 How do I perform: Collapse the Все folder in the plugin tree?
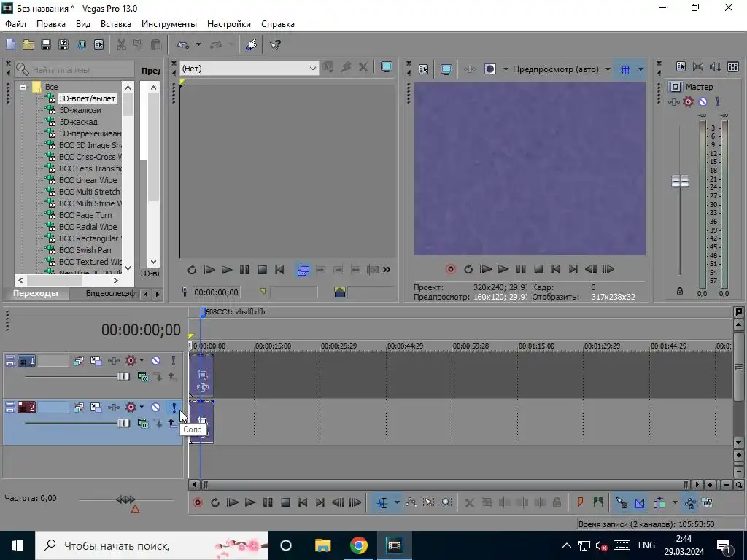tap(23, 87)
